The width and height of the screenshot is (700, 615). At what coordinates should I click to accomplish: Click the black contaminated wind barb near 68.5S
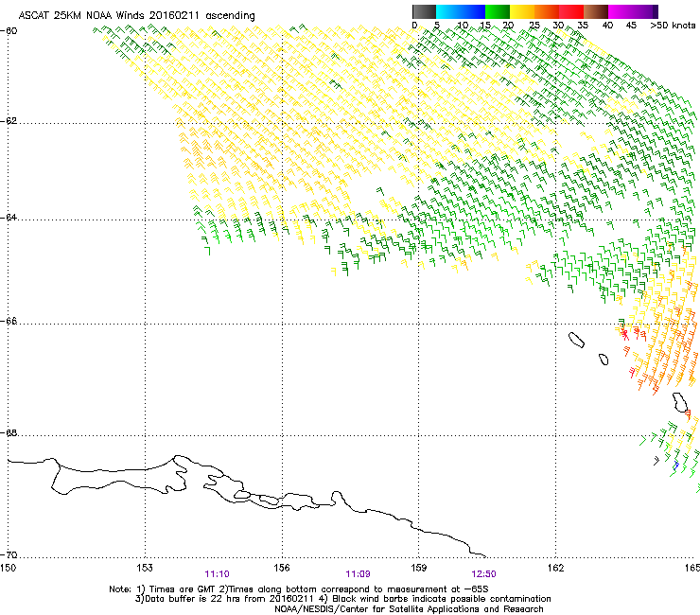[x=656, y=461]
